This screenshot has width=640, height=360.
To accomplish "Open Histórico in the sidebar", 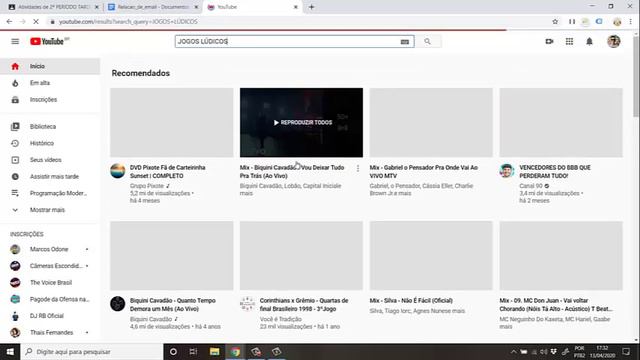I will coord(50,143).
